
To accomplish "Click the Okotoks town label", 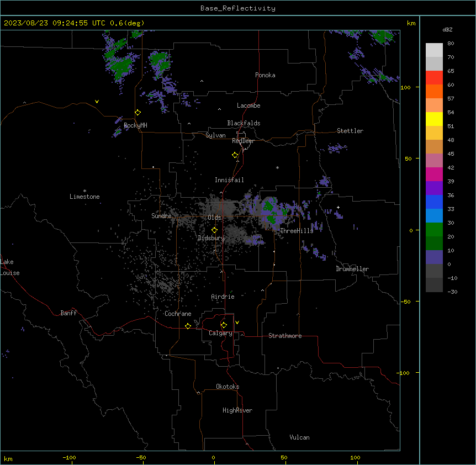I will tap(228, 387).
